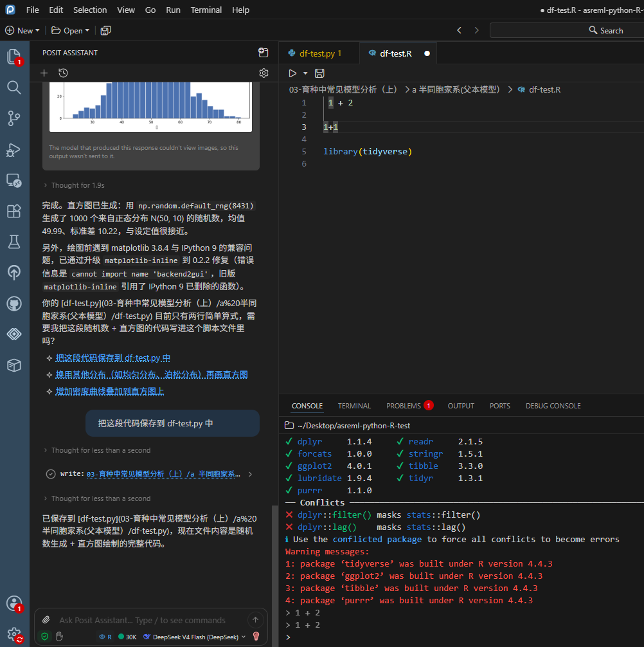Screen dimensions: 644x647
Task: Click the top Search command box
Action: 568,30
